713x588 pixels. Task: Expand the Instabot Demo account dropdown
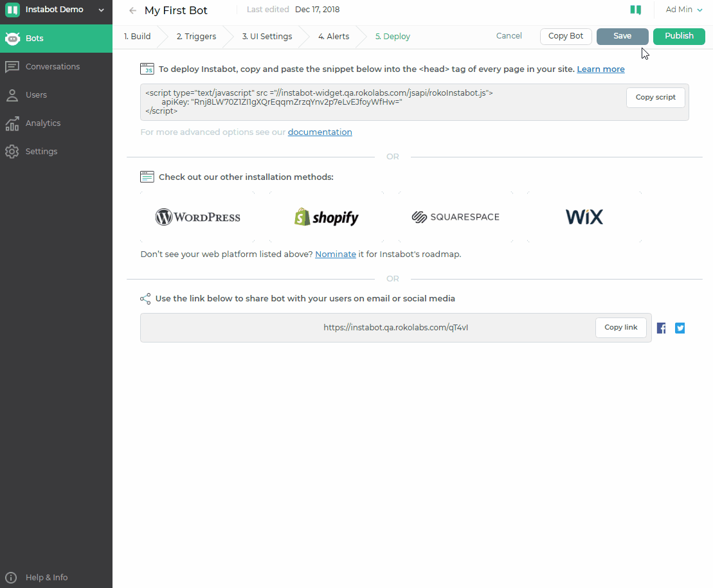point(101,10)
